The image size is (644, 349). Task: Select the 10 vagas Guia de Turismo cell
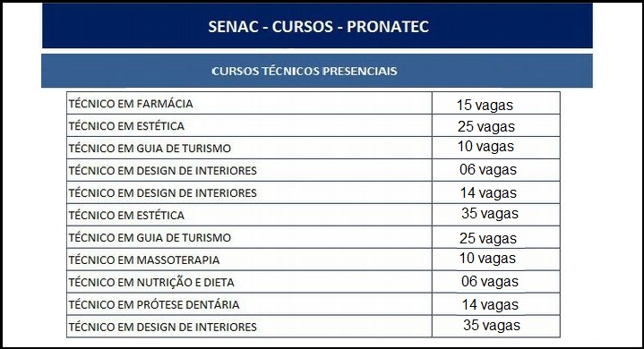(496, 148)
